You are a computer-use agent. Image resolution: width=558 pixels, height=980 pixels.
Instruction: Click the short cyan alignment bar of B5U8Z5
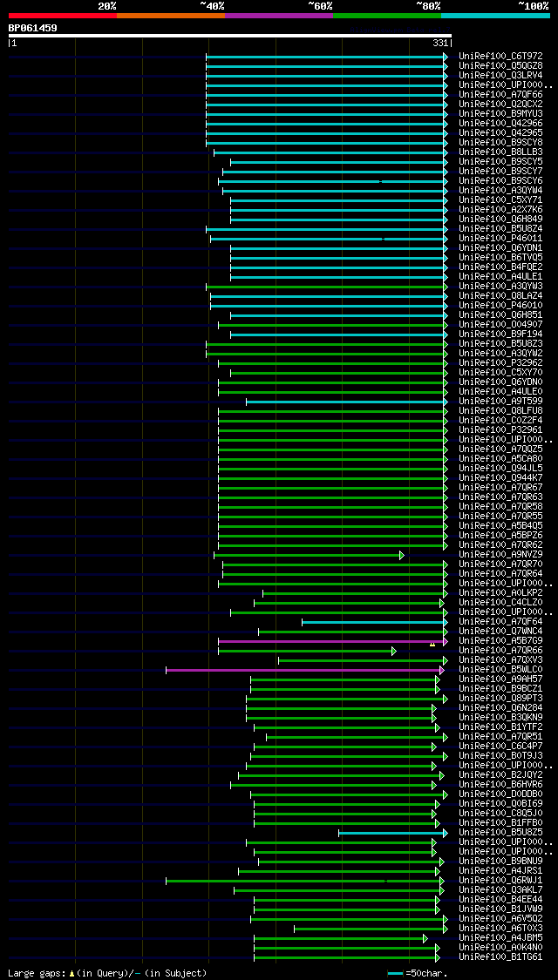click(x=391, y=833)
